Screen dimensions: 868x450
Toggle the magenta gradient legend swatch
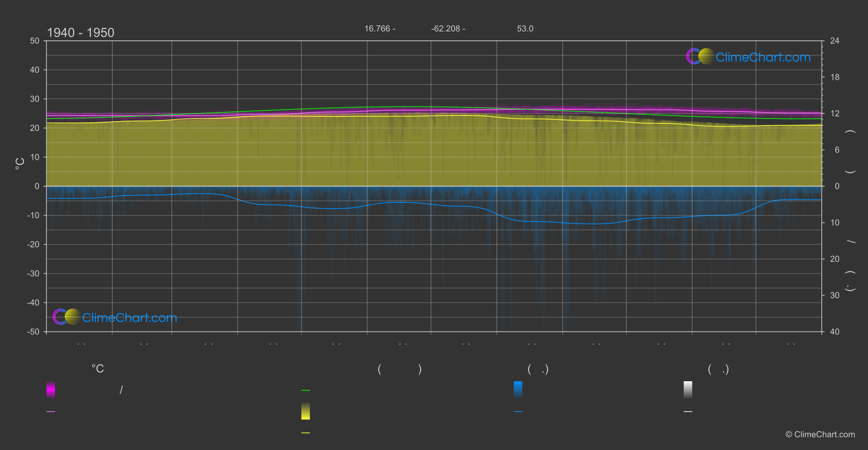[x=51, y=389]
